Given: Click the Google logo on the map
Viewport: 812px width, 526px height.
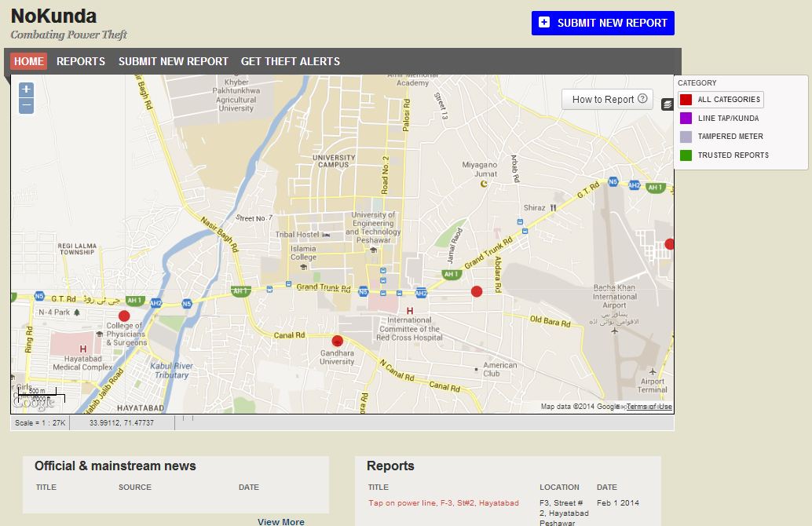Looking at the screenshot, I should pos(35,402).
